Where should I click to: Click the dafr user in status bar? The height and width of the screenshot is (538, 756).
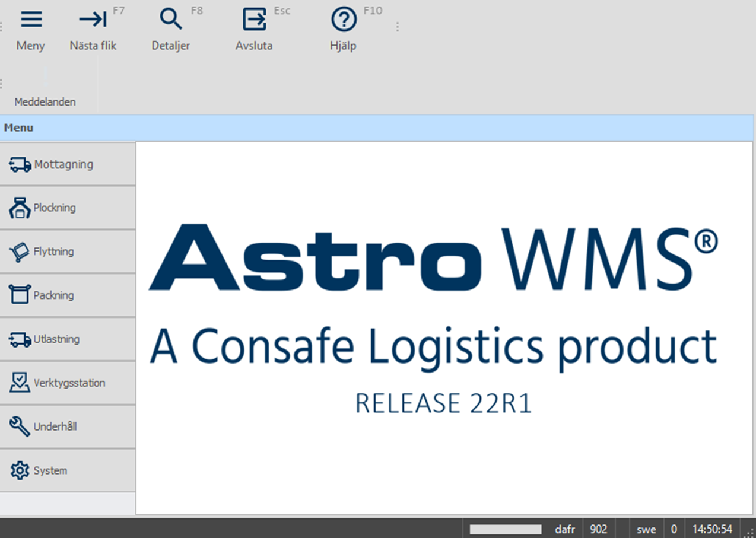[x=565, y=529]
